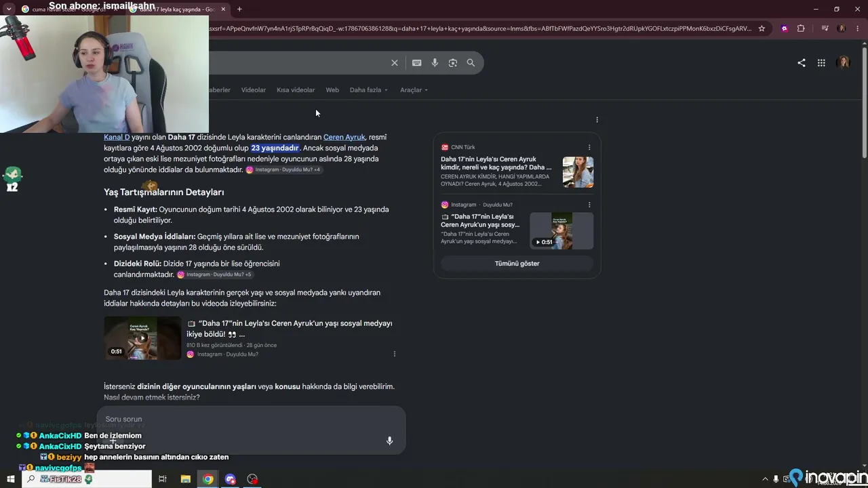Open the Windows Start menu
Image resolution: width=868 pixels, height=488 pixels.
pos(10,479)
